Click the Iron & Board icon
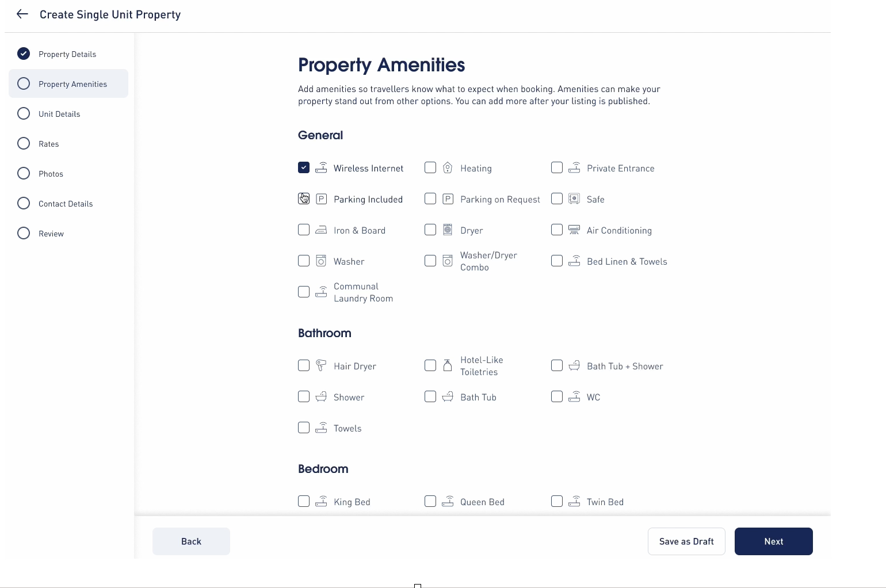886x588 pixels. [x=321, y=230]
